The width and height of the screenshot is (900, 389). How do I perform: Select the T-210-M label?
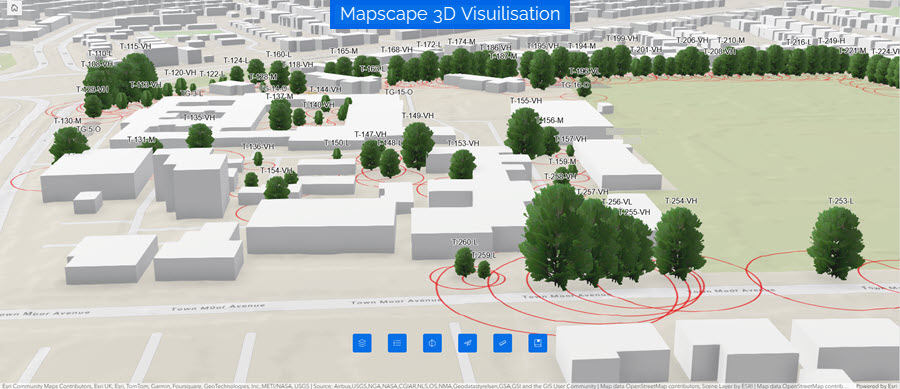point(731,40)
